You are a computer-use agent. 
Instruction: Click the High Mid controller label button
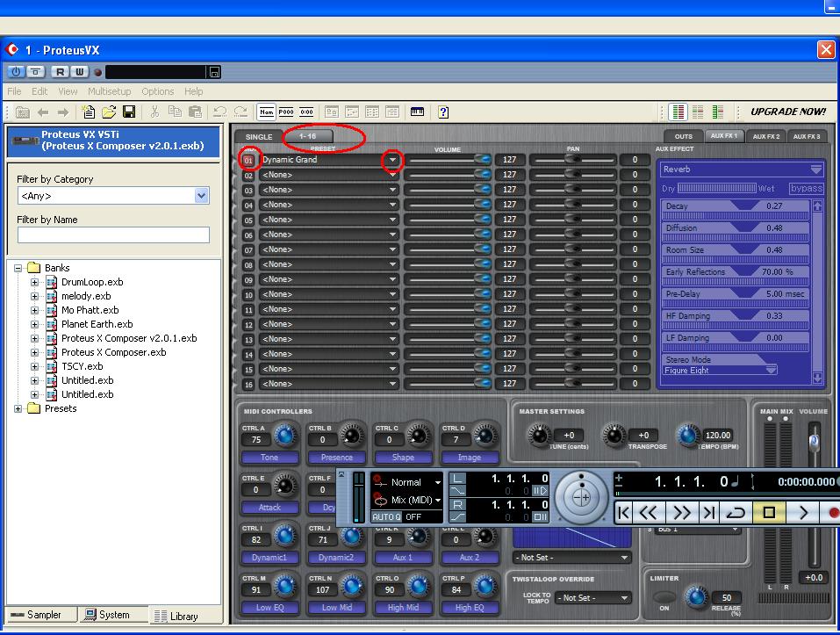(x=403, y=607)
